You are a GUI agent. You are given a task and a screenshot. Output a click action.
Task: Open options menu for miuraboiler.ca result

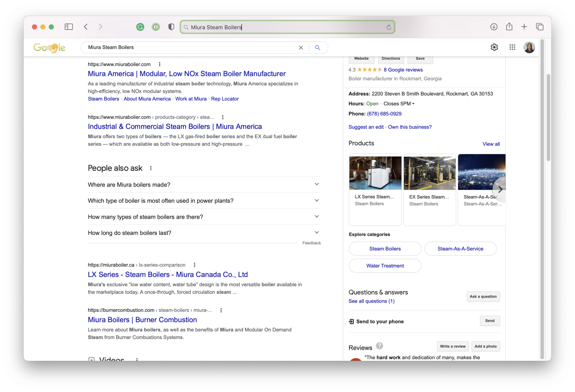click(194, 265)
